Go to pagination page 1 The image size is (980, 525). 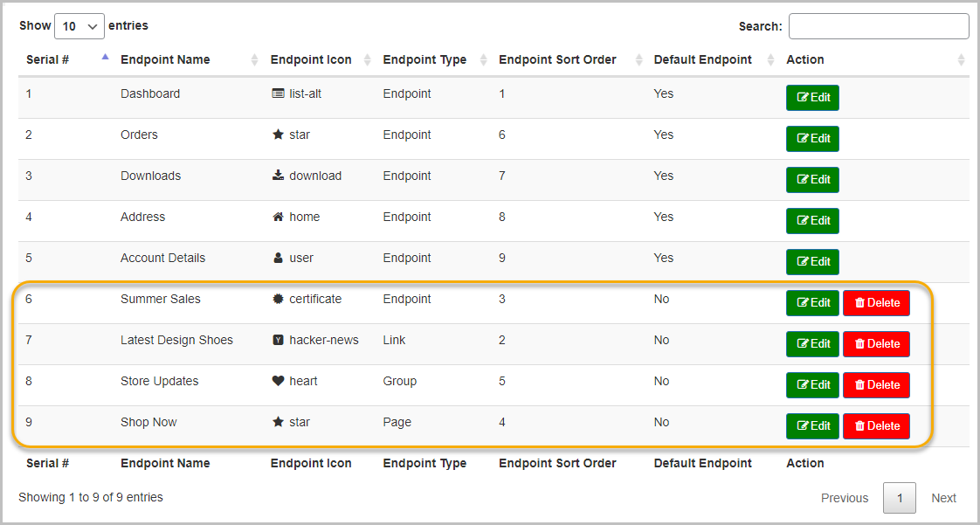click(x=900, y=498)
